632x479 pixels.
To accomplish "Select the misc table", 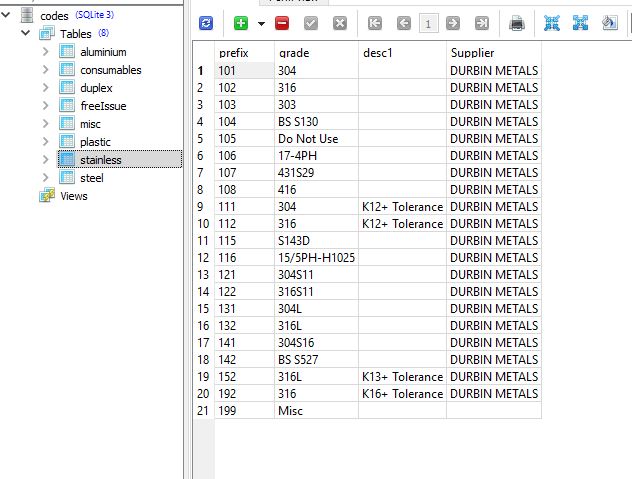I will [x=90, y=124].
